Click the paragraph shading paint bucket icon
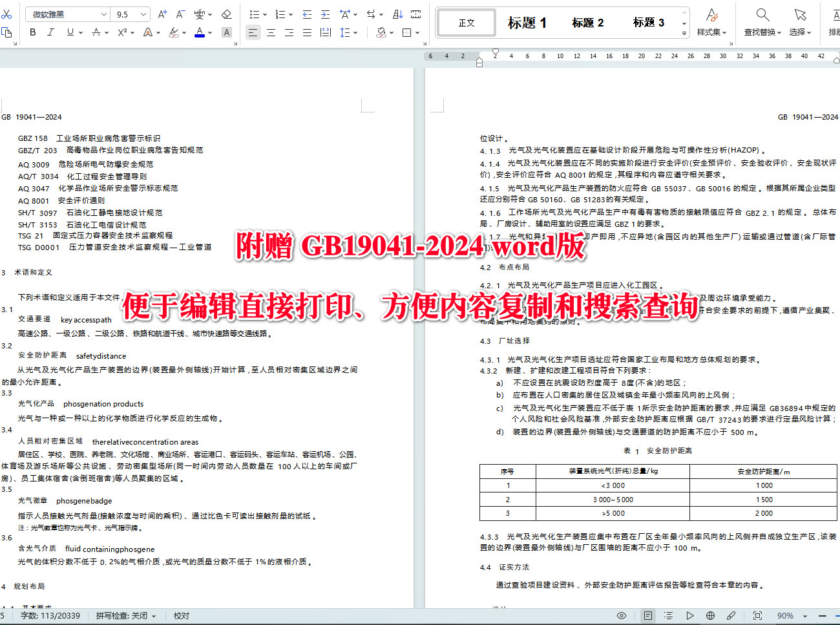The image size is (840, 625). pyautogui.click(x=381, y=32)
